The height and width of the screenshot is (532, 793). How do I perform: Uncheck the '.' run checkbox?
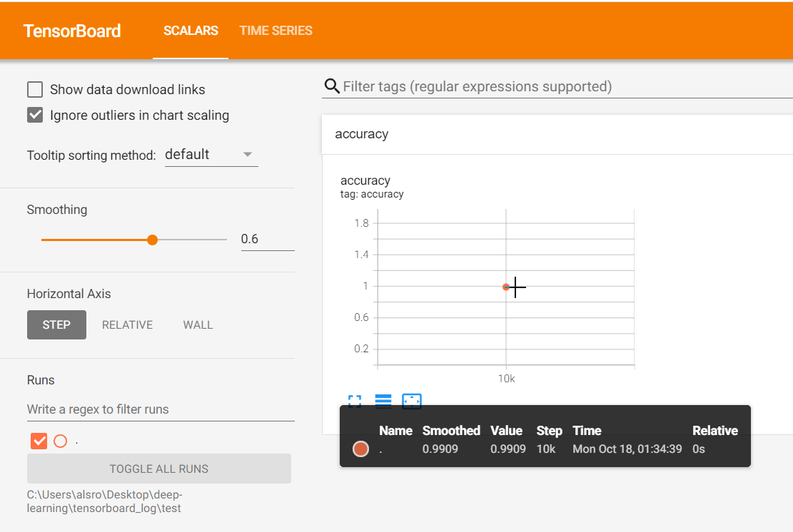click(39, 441)
